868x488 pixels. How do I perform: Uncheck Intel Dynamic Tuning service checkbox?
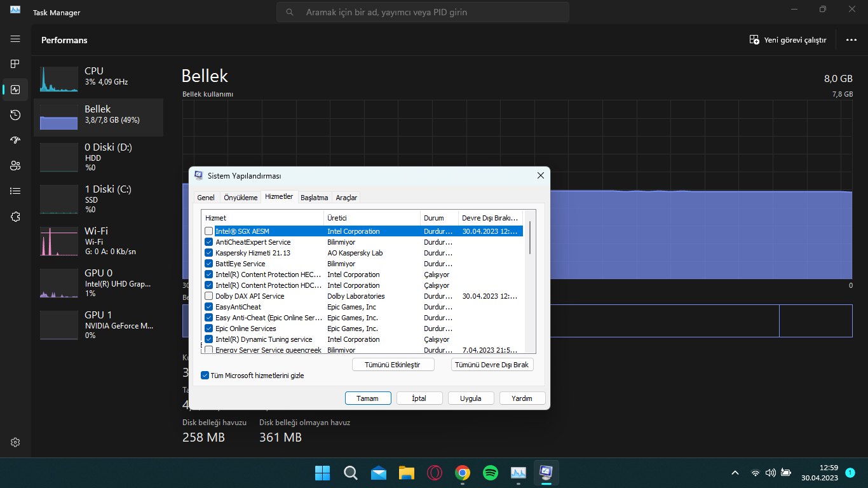coord(208,339)
